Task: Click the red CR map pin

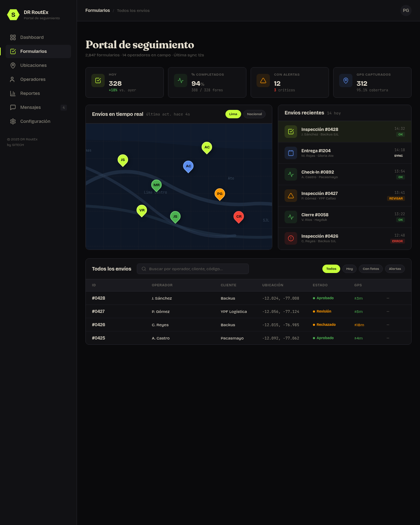Action: click(x=239, y=217)
